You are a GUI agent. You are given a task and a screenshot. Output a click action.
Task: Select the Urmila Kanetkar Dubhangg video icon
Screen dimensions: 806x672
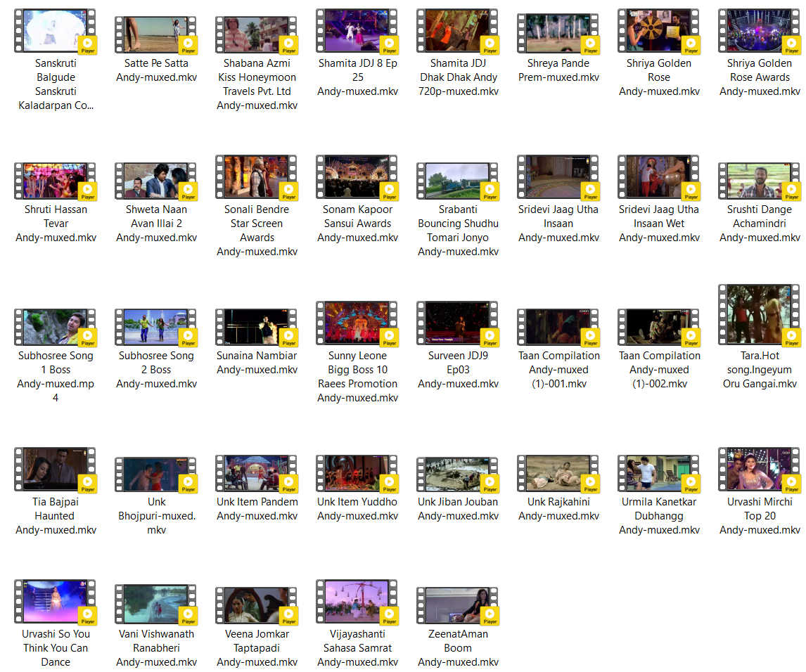[659, 473]
